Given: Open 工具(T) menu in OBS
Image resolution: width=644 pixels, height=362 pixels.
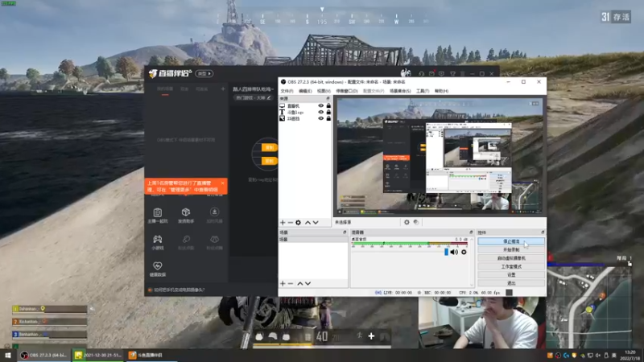Looking at the screenshot, I should pyautogui.click(x=422, y=91).
